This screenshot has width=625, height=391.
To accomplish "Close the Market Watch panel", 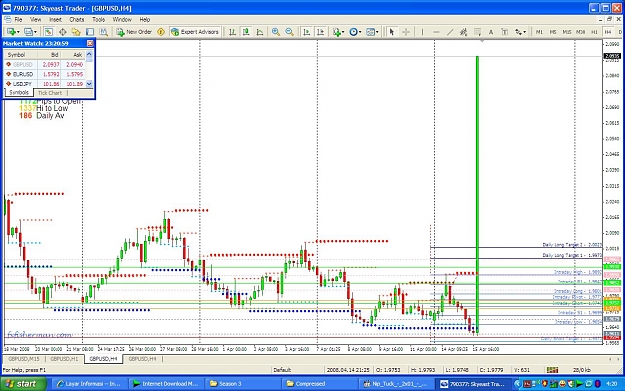I will tap(90, 43).
